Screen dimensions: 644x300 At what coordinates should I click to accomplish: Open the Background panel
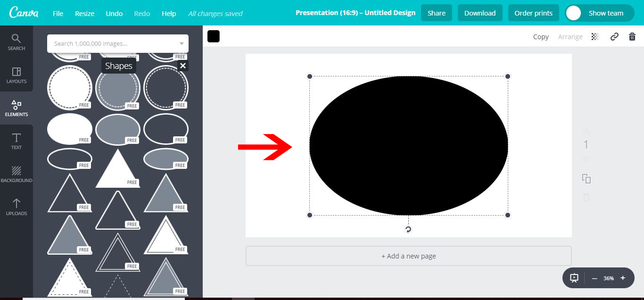click(x=17, y=174)
